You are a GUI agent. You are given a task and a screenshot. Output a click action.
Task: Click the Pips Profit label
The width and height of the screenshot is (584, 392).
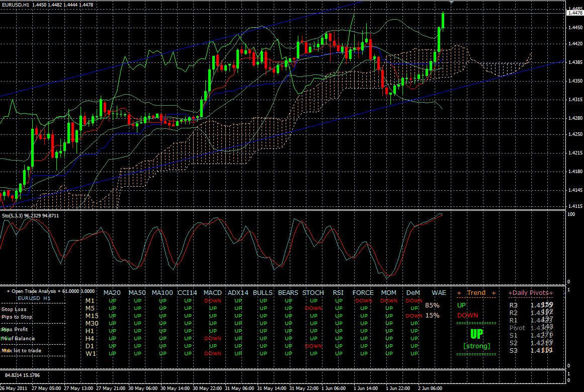pos(15,330)
